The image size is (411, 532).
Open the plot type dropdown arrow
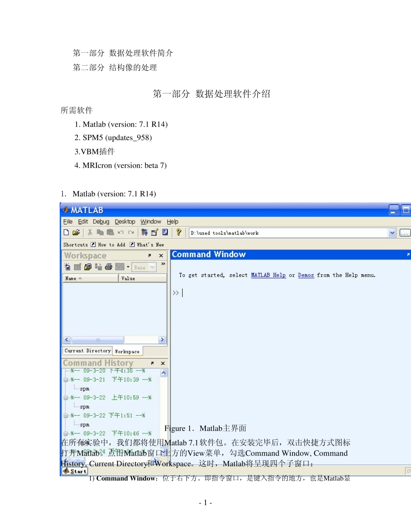click(128, 267)
